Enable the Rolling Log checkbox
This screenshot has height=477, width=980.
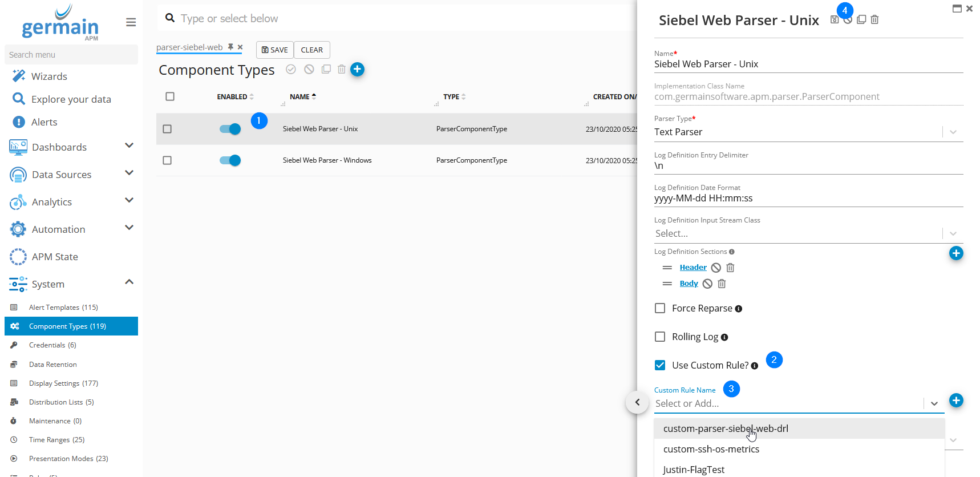pyautogui.click(x=660, y=337)
